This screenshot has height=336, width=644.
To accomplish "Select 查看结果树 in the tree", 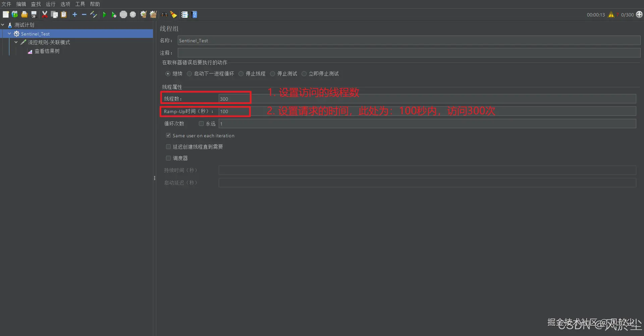I will 47,51.
